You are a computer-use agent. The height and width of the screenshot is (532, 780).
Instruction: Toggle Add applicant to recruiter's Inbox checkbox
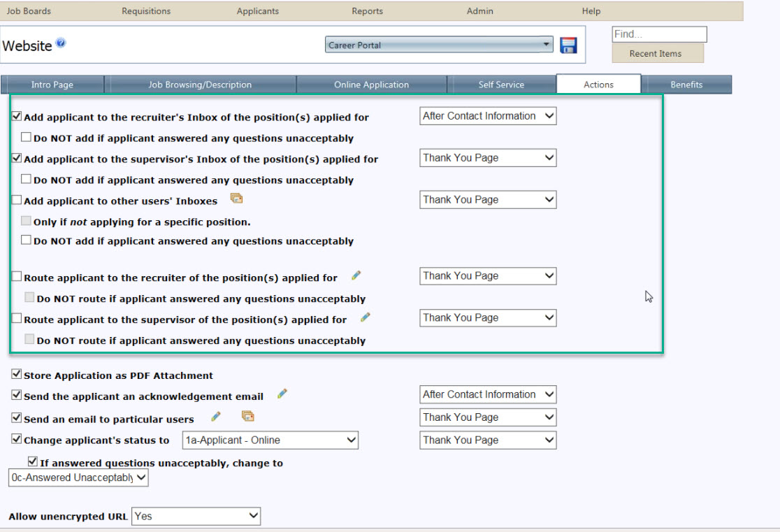17,117
